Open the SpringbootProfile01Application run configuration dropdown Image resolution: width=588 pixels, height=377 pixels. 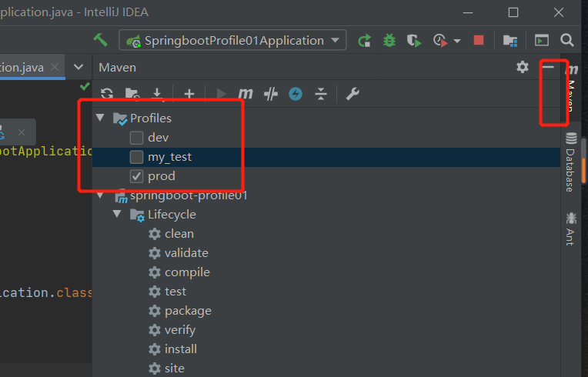coord(232,40)
